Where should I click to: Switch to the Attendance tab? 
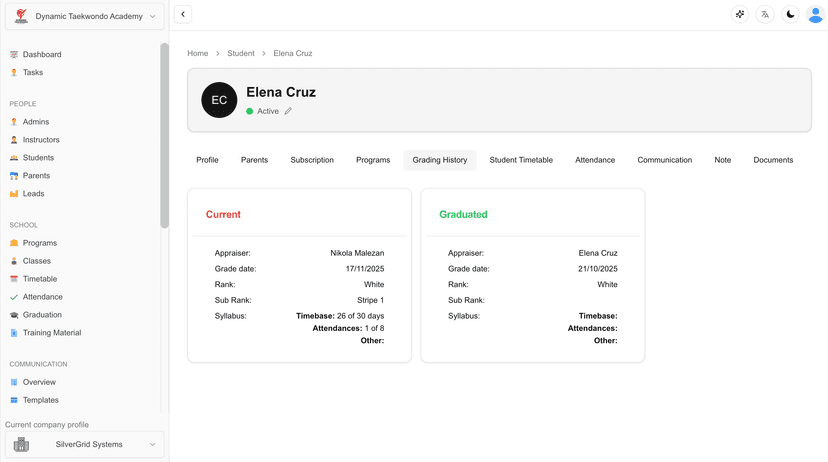pyautogui.click(x=595, y=160)
